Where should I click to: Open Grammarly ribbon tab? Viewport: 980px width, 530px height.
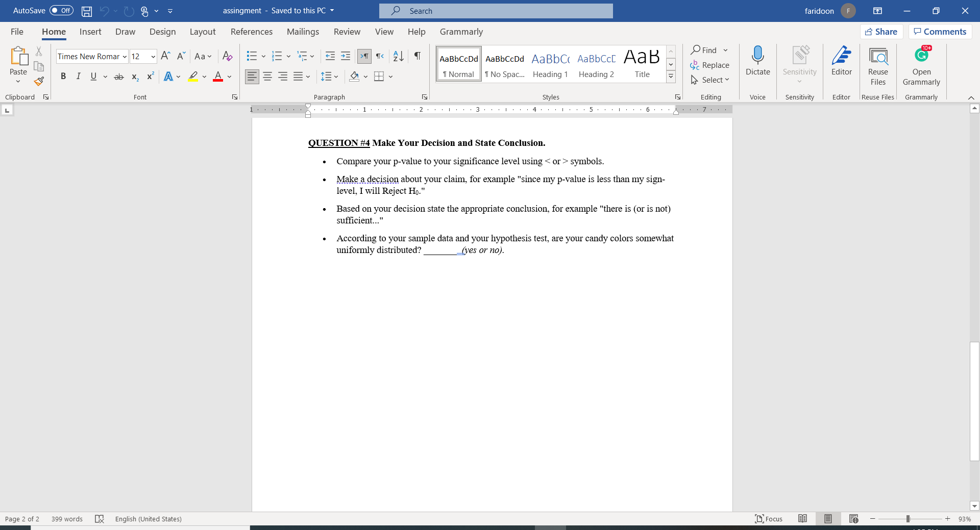coord(461,32)
